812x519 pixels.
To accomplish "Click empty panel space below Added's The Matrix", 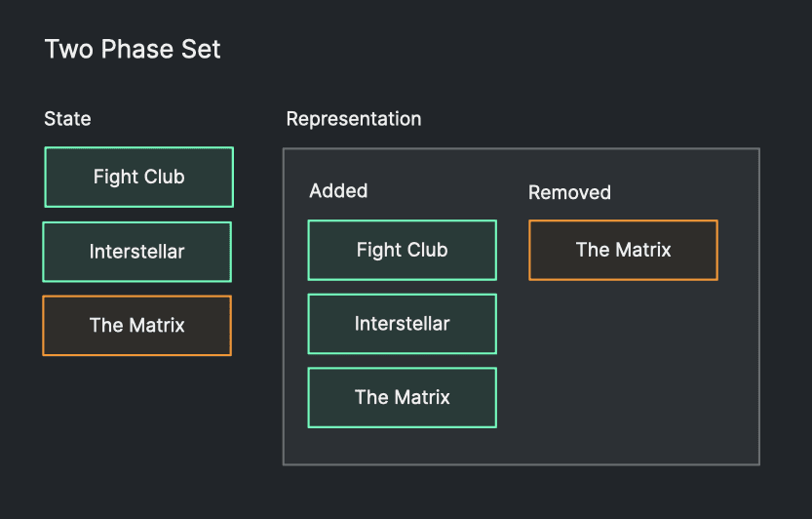I will [402, 446].
